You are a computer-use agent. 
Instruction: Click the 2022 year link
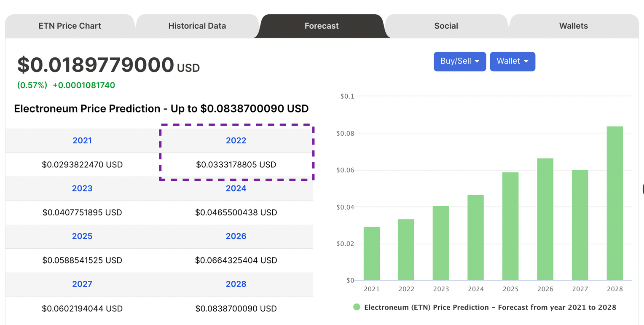coord(236,140)
